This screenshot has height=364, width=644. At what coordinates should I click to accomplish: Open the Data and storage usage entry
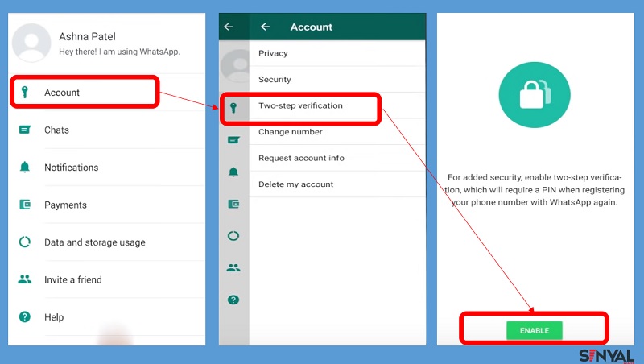pyautogui.click(x=95, y=242)
